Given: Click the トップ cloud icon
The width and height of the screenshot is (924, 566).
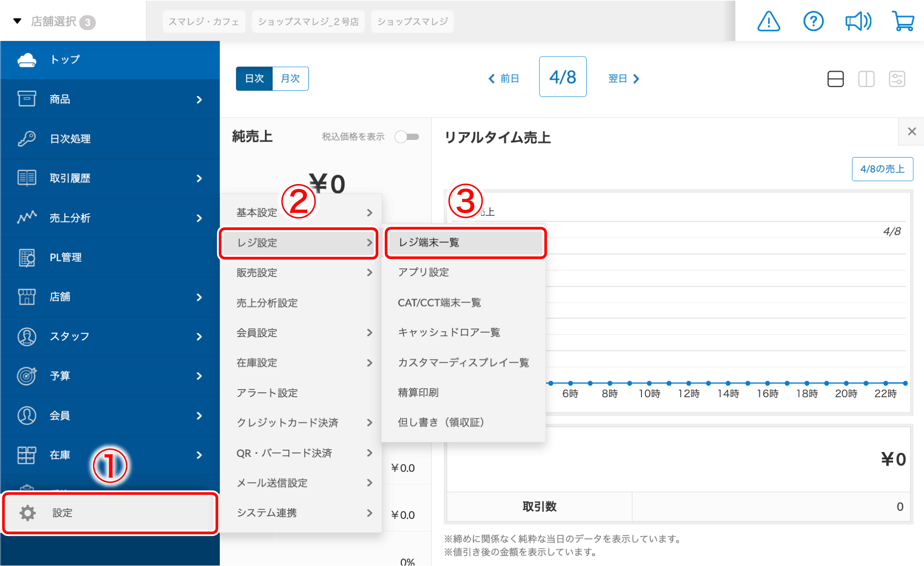Looking at the screenshot, I should point(27,60).
